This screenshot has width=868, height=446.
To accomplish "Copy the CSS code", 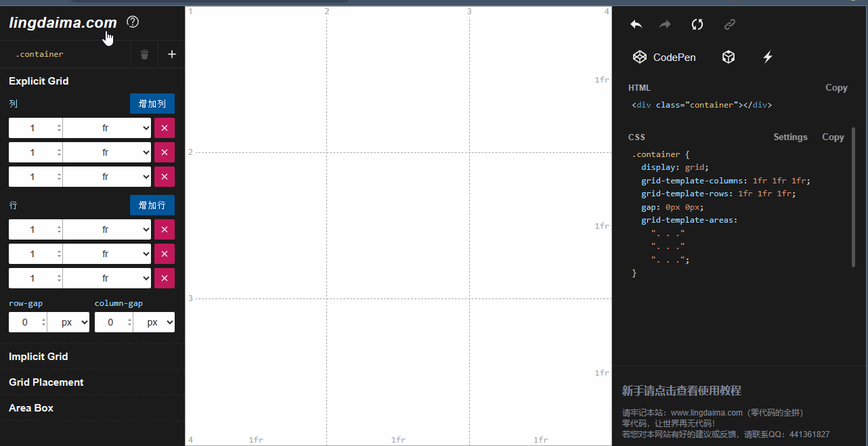I will (x=833, y=137).
